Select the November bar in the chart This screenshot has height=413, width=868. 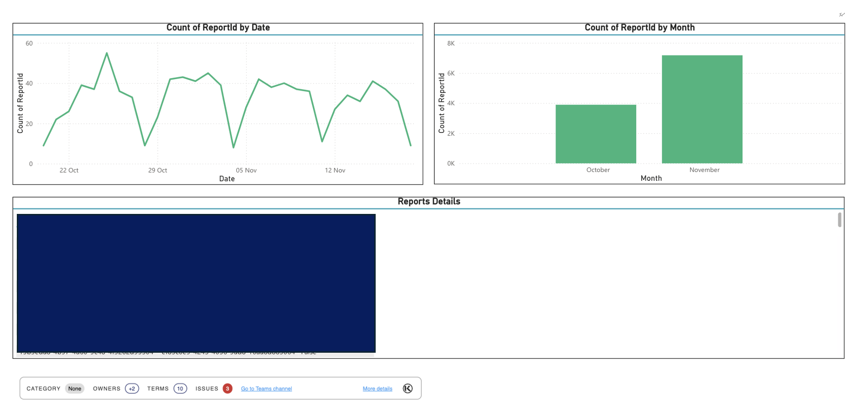[702, 109]
